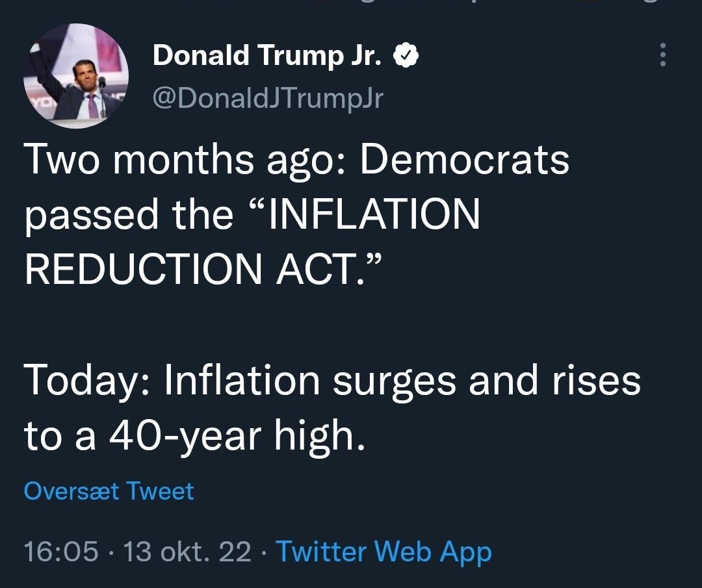Expand translation by clicking Oversæt Tweet
702x588 pixels.
pos(109,491)
